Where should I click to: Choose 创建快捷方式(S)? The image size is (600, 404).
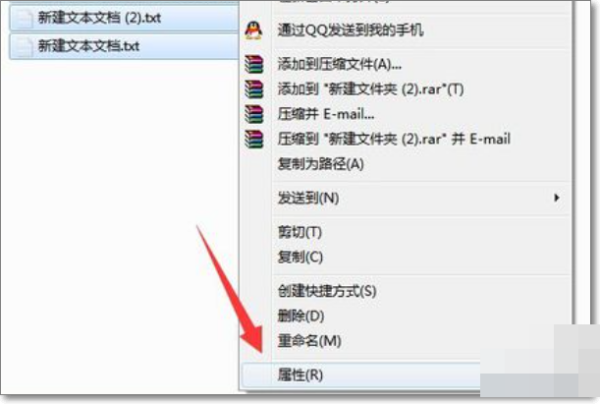(327, 291)
